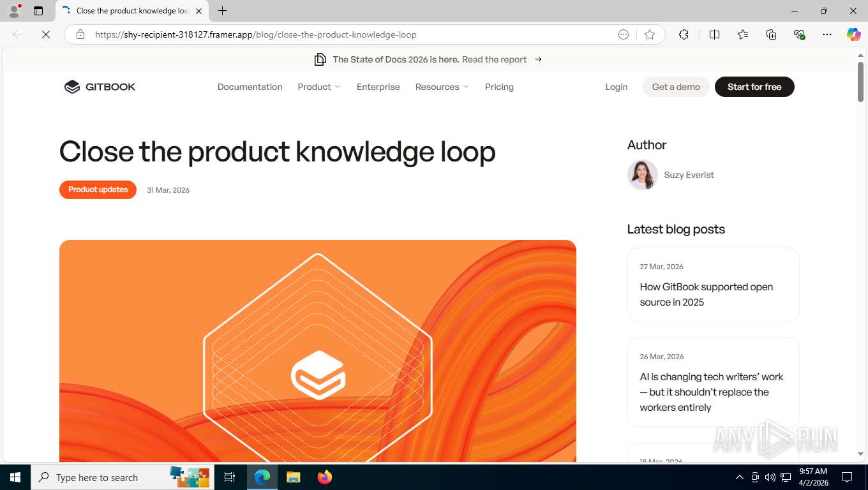Viewport: 868px width, 490px height.
Task: Add this page to favorites star icon
Action: [650, 34]
